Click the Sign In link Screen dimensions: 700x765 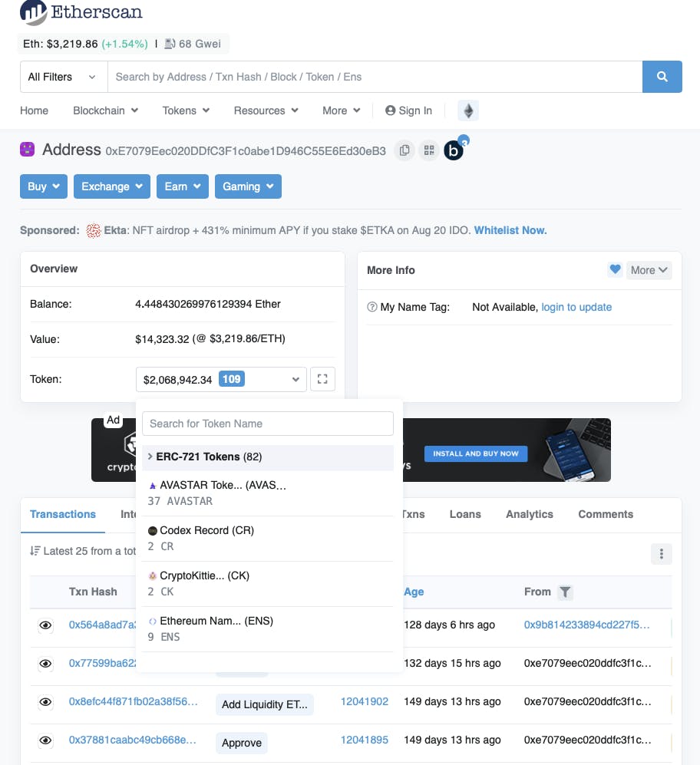(x=408, y=110)
